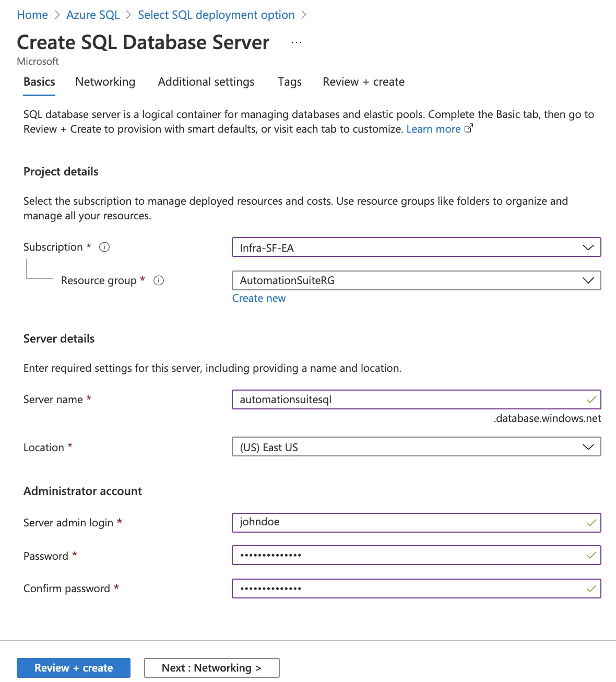Open the ellipsis menu beside the page title
Viewport: 616px width, 682px height.
(x=297, y=42)
